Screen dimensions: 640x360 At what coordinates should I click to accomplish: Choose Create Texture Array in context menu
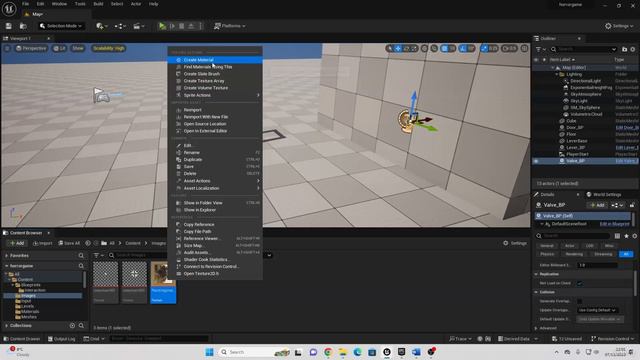[x=215, y=81]
